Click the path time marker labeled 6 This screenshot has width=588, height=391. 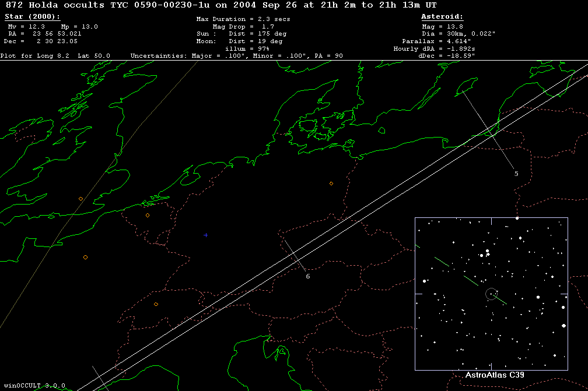(x=308, y=276)
